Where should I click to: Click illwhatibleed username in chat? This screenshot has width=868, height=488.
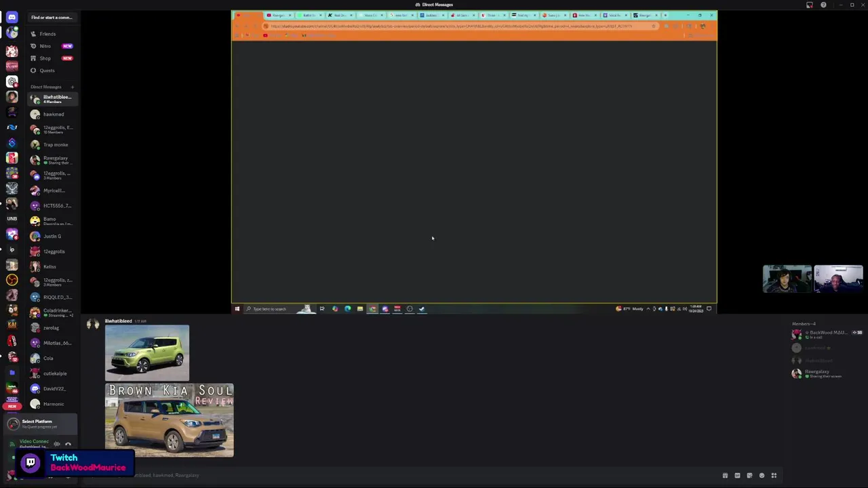pyautogui.click(x=118, y=321)
